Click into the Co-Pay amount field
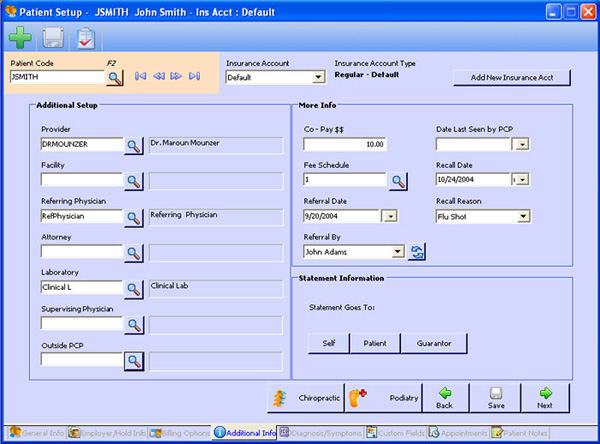This screenshot has width=600, height=444. pos(346,145)
